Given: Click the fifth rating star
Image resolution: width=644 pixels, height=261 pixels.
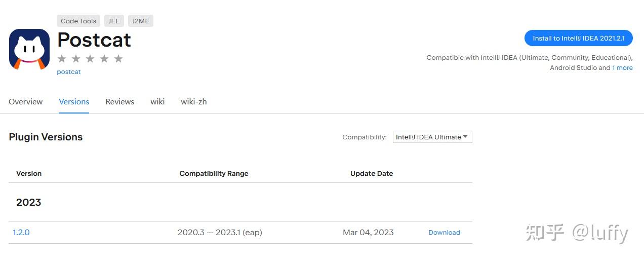Looking at the screenshot, I should tap(118, 59).
